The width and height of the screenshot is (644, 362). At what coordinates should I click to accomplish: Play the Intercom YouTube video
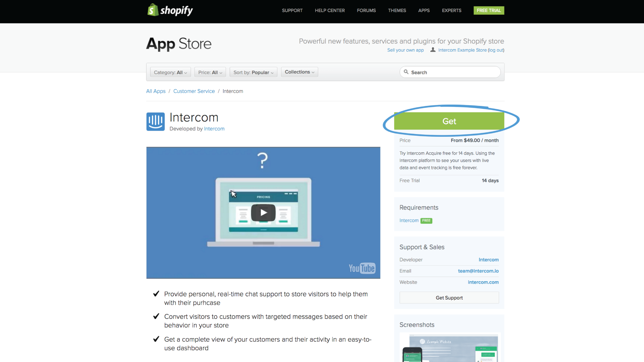263,213
